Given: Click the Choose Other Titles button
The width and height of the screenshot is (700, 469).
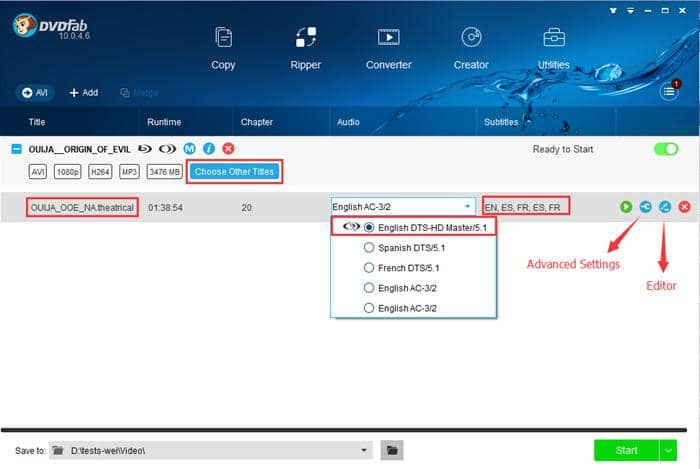Looking at the screenshot, I should coord(234,171).
